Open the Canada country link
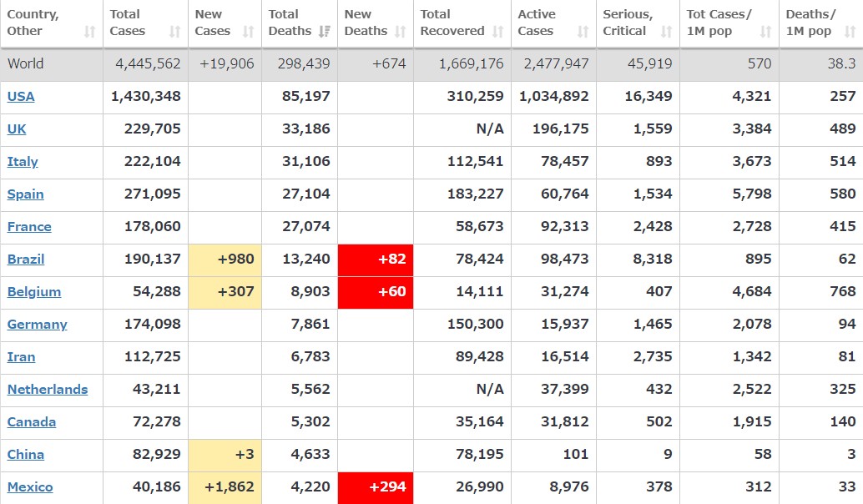This screenshot has width=863, height=504. tap(32, 422)
